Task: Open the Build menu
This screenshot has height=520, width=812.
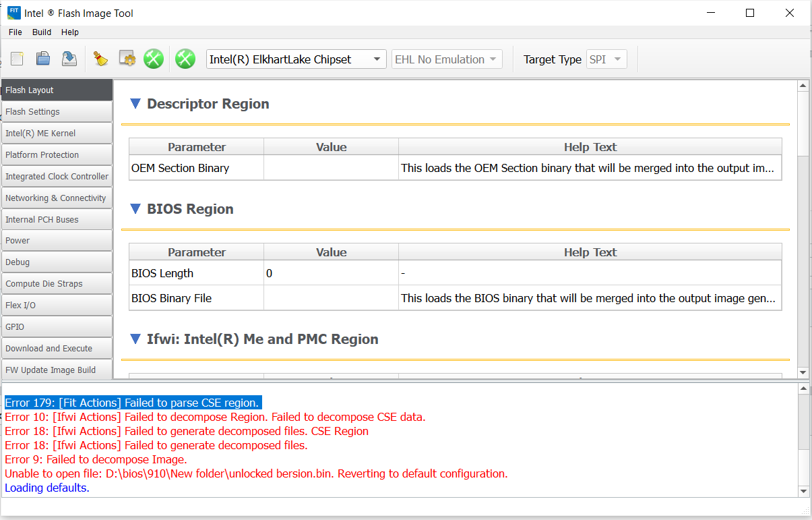Action: click(x=42, y=32)
